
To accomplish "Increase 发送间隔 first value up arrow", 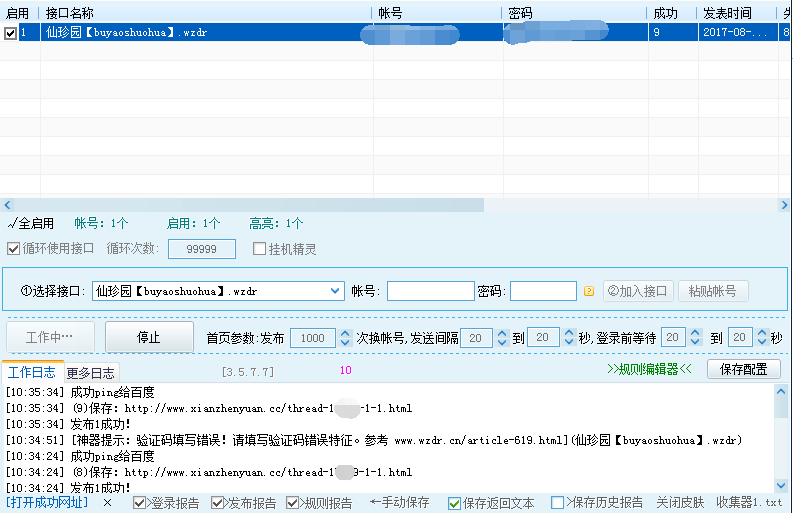I will [x=502, y=334].
